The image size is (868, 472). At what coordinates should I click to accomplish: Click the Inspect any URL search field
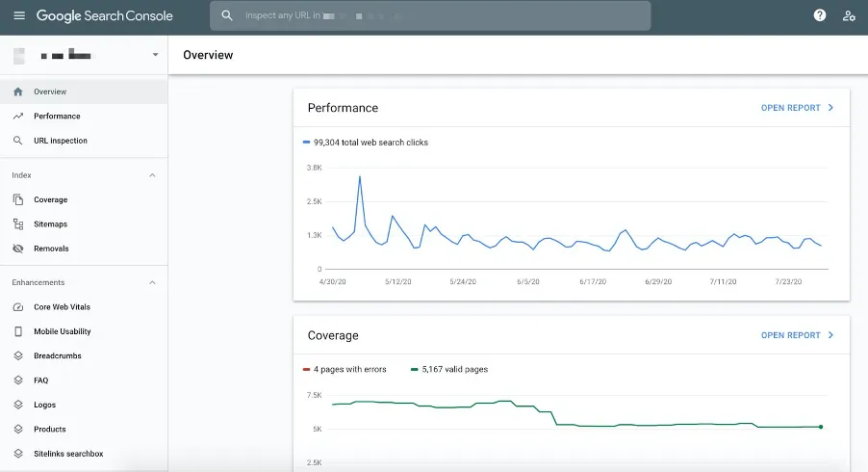(x=430, y=16)
